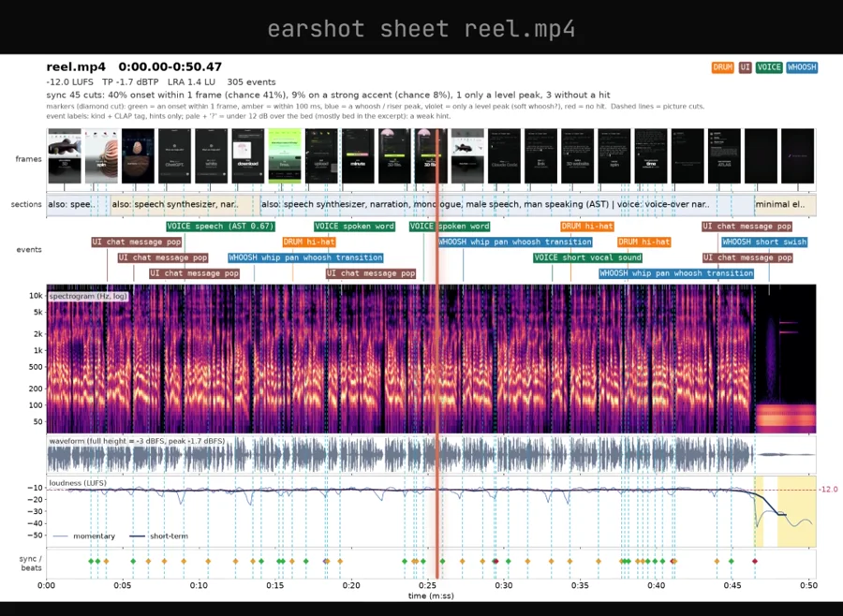Click the brown UI legend badge
Viewport: 843px width, 616px height.
point(745,67)
